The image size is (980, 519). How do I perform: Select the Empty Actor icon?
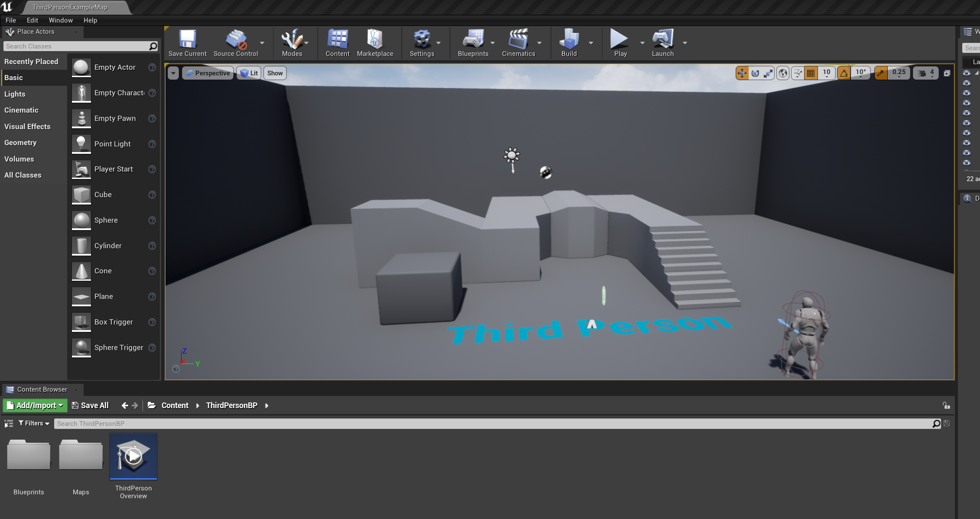81,68
